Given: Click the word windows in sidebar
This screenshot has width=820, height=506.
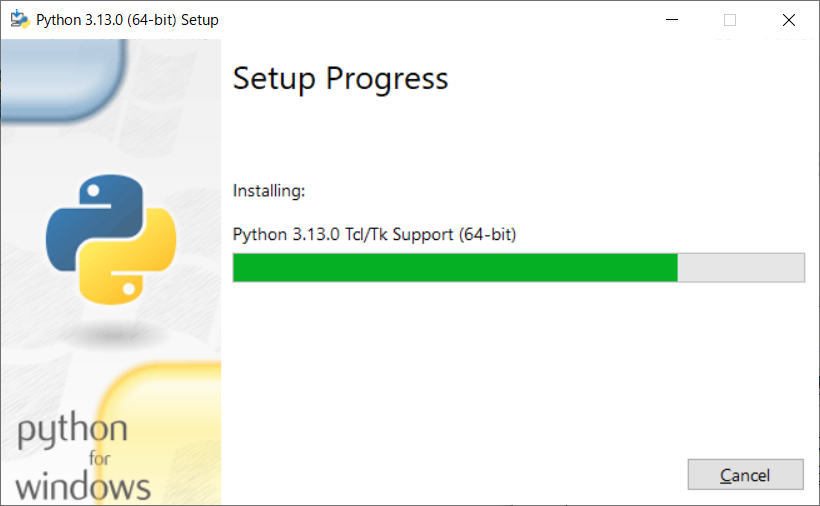Looking at the screenshot, I should point(83,486).
